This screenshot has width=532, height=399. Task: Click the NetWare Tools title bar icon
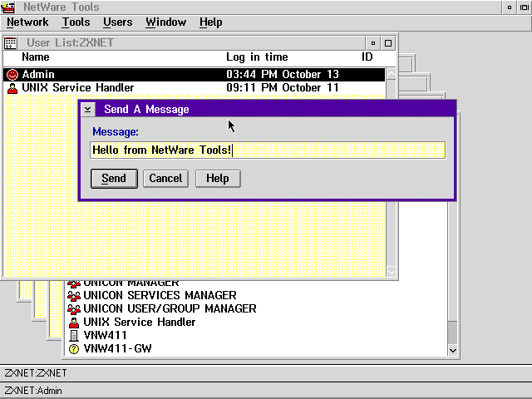7,7
